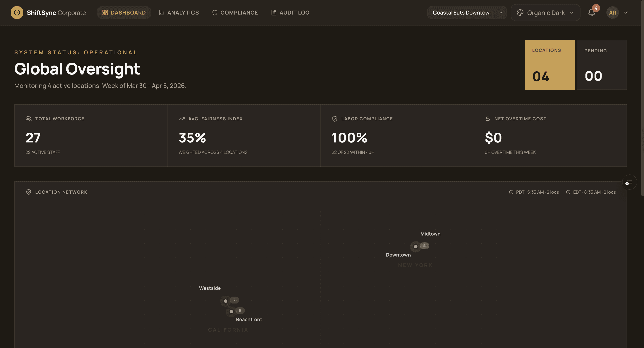
Task: Select the Westside location marker dot
Action: 226,301
